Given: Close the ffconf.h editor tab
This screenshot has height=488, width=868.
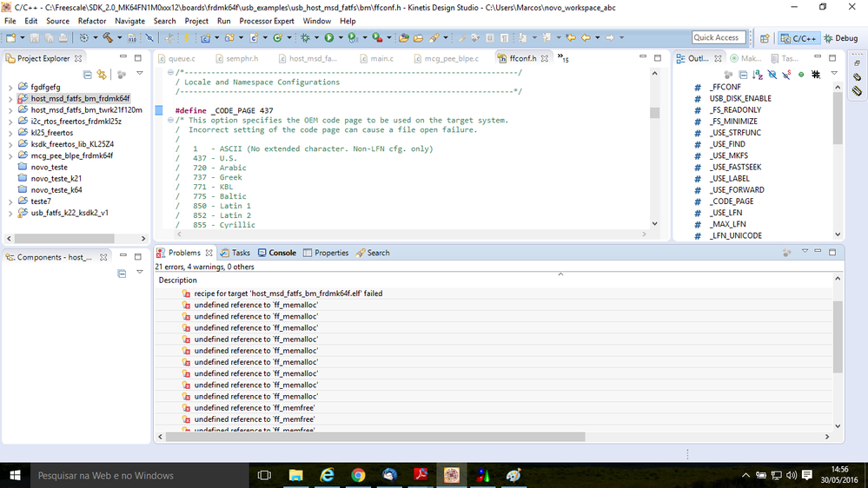Looking at the screenshot, I should (544, 58).
